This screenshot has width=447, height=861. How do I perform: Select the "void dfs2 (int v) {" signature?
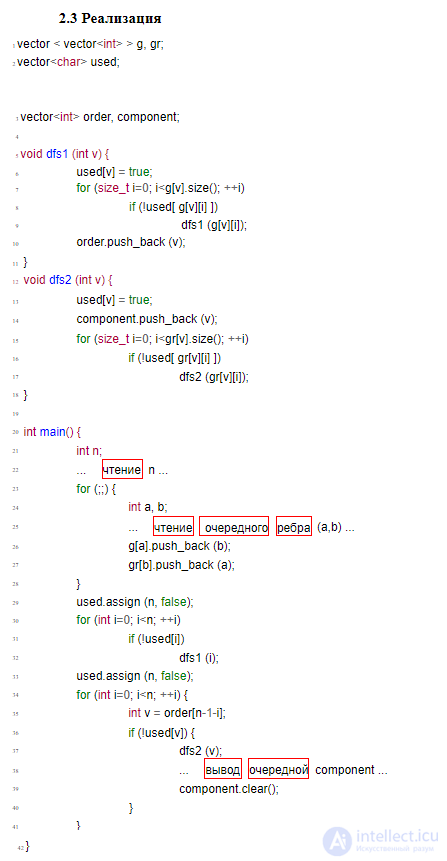click(x=68, y=280)
